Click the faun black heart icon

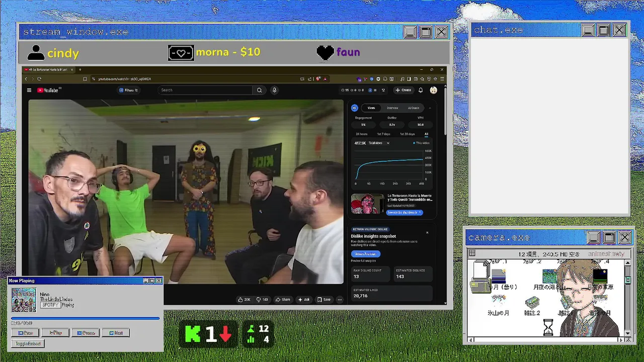click(x=326, y=53)
